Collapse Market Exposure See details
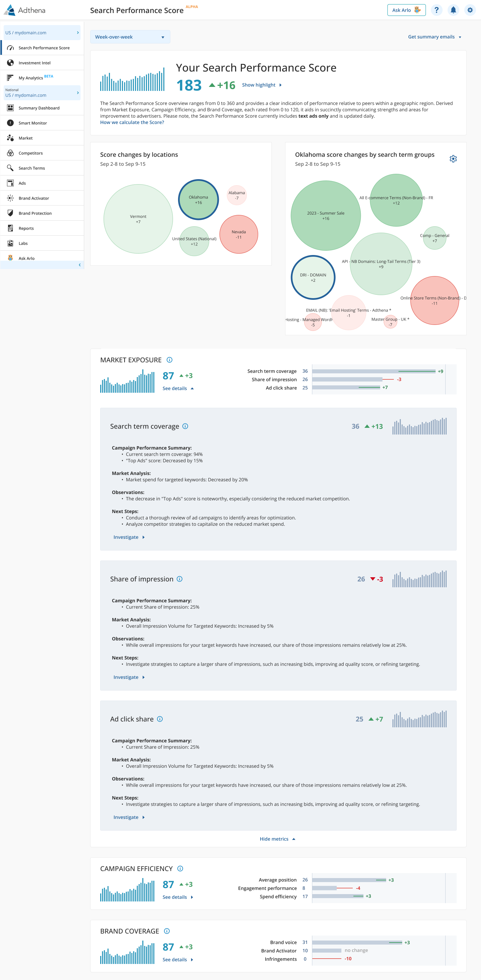This screenshot has height=980, width=481. (x=178, y=388)
